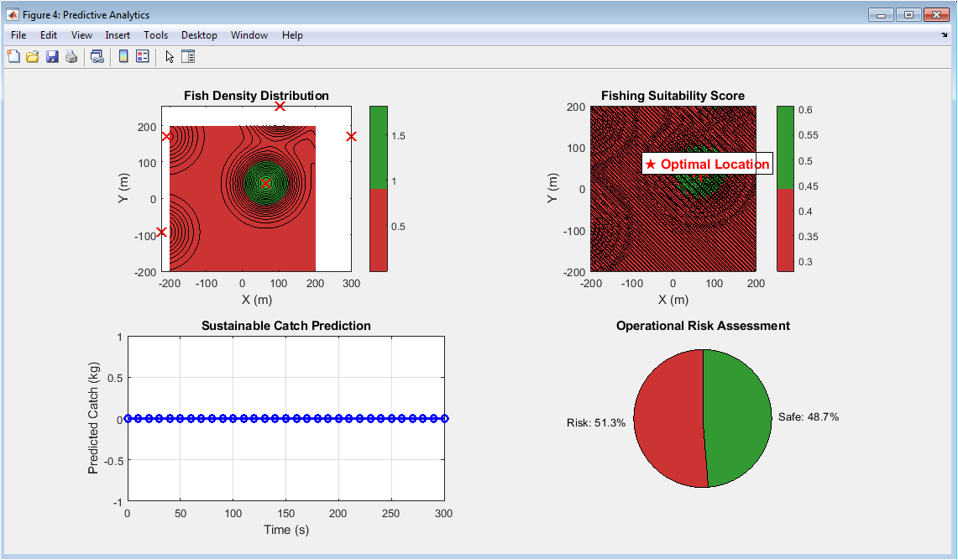Open the Desktop menu
Screen dimensions: 958x560
pyautogui.click(x=199, y=35)
